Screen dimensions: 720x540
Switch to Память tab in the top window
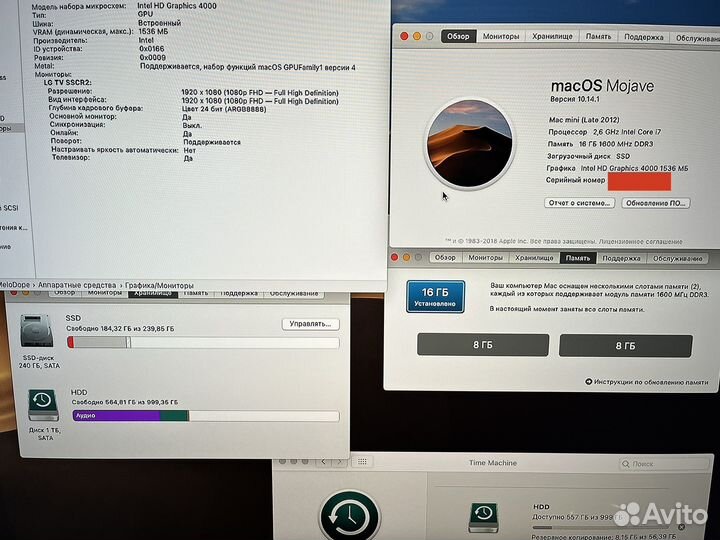pos(598,37)
